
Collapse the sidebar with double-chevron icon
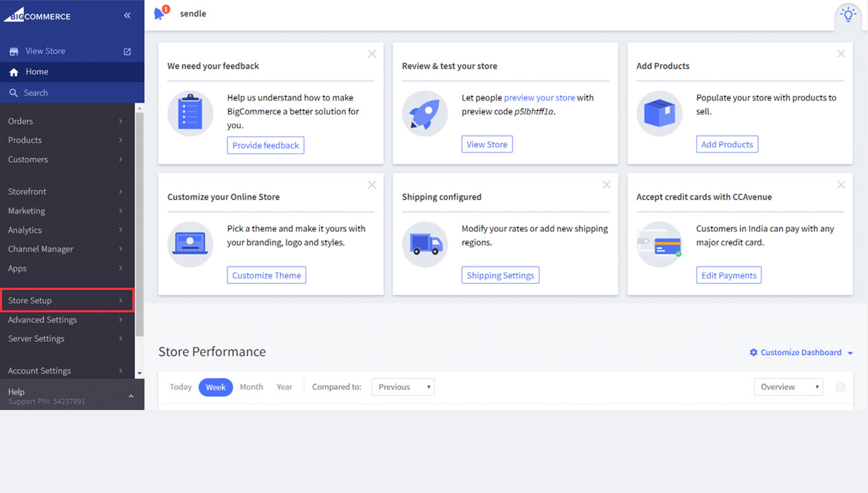[x=127, y=16]
